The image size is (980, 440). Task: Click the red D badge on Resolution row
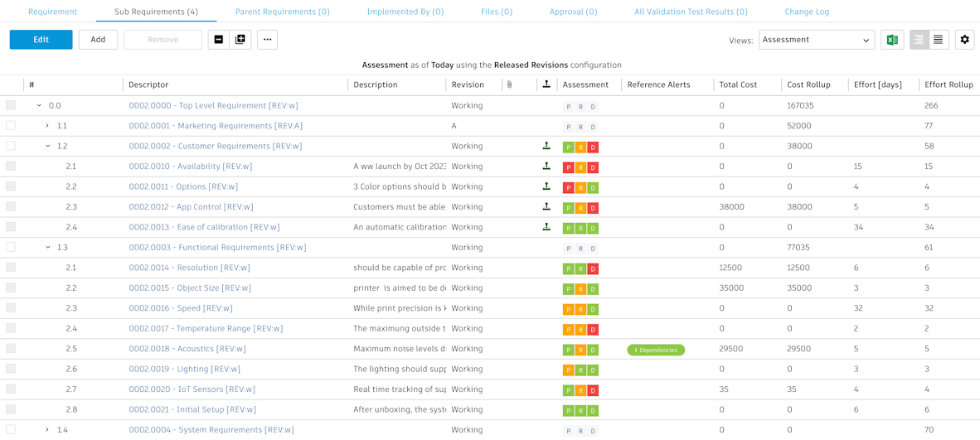pyautogui.click(x=593, y=268)
